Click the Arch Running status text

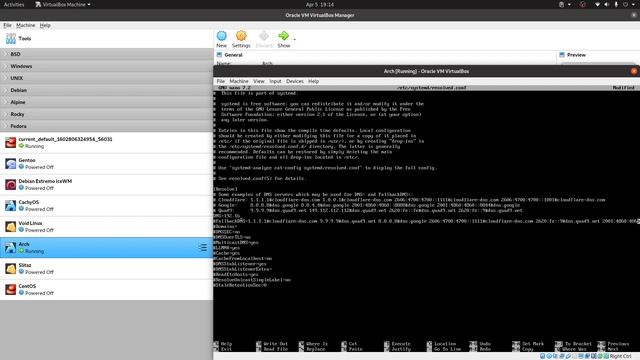34,251
